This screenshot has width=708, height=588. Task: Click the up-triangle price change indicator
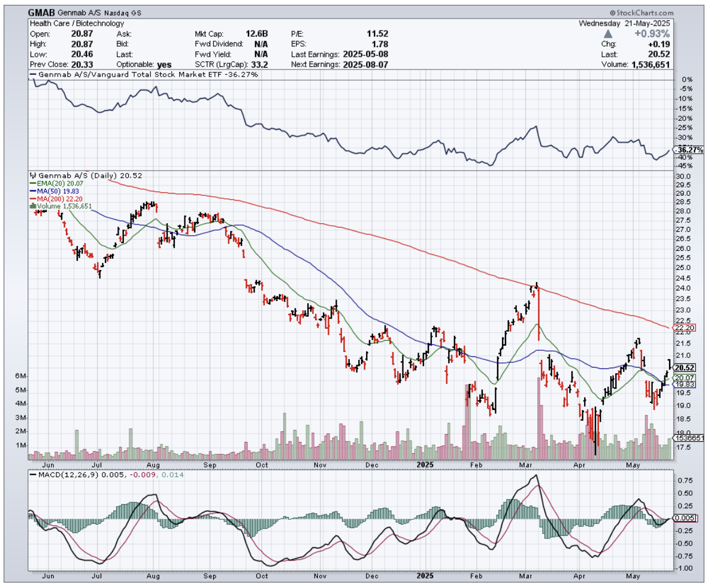click(609, 34)
